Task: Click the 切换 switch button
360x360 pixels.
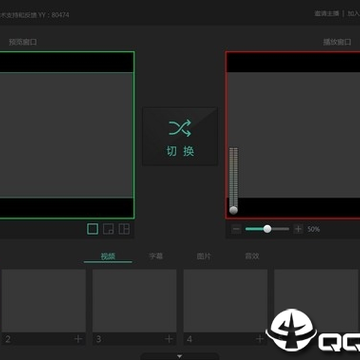Action: (180, 136)
